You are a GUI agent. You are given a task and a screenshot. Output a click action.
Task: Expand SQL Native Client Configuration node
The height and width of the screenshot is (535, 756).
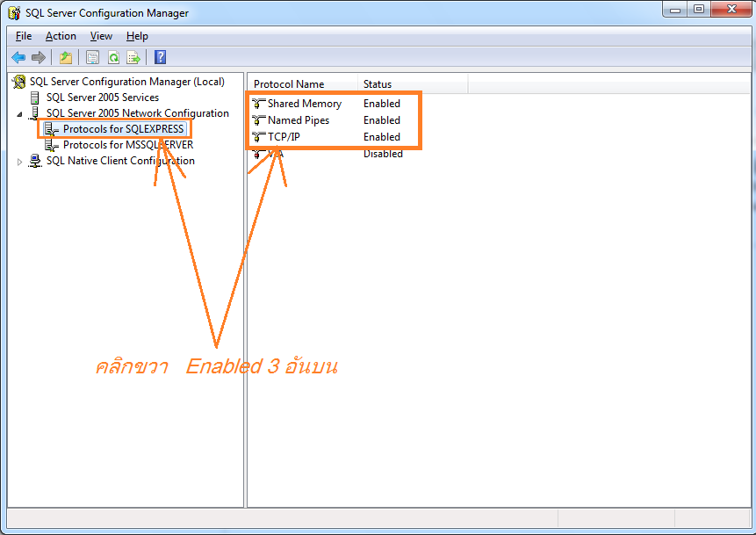point(19,163)
